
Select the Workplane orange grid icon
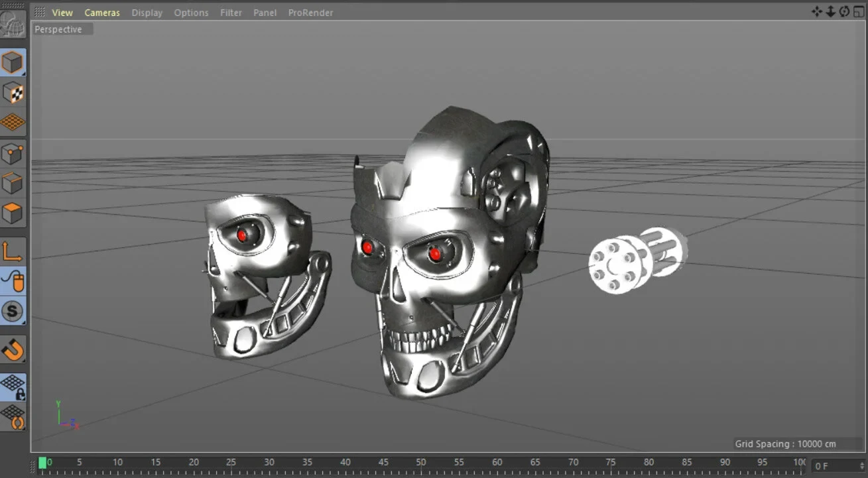pyautogui.click(x=13, y=122)
